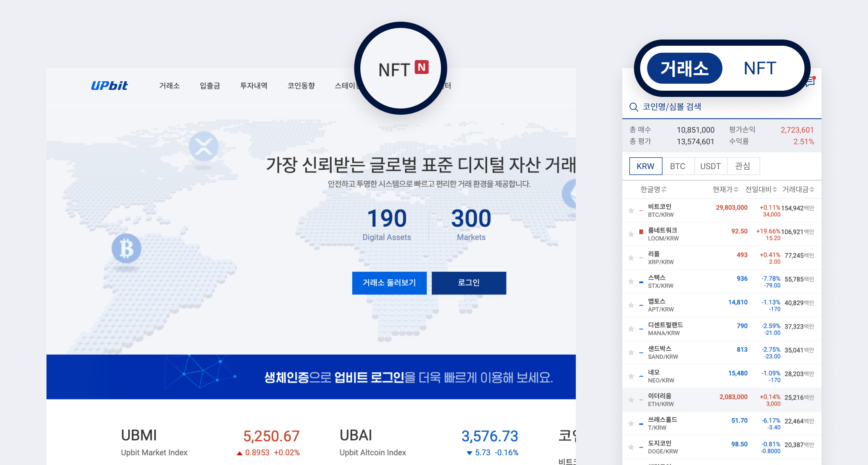Click the 로그인 button

click(x=469, y=283)
